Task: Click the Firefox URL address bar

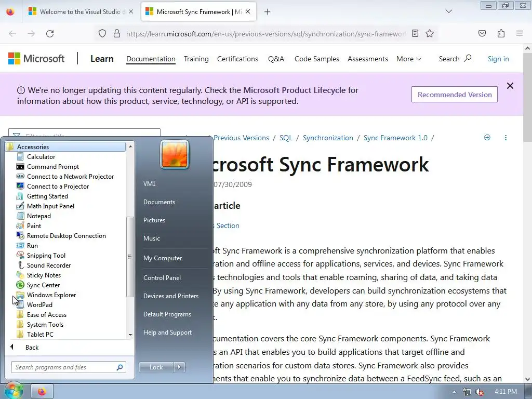Action: coord(265,34)
